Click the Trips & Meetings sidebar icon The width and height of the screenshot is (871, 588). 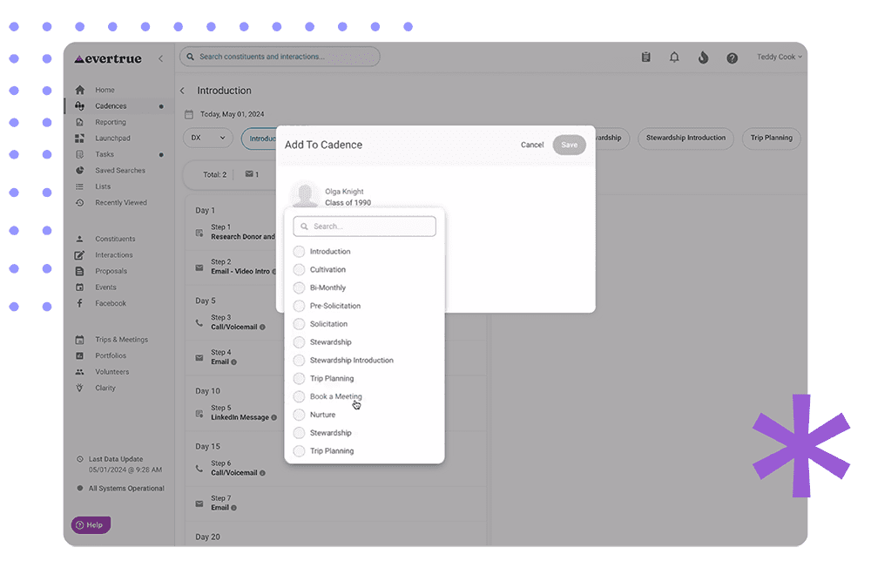(x=80, y=340)
